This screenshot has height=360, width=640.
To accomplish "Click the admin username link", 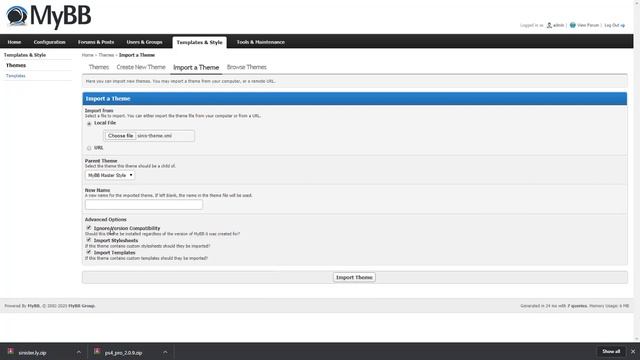I will (x=558, y=25).
